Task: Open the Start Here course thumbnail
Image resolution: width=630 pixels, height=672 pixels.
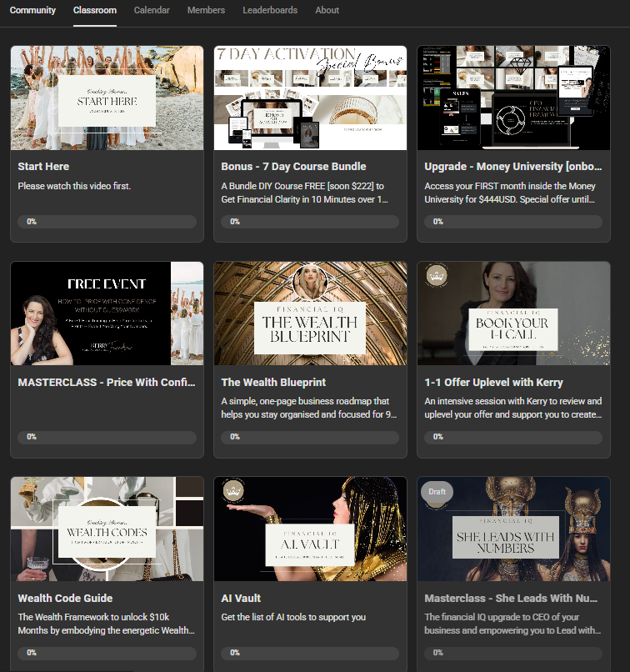Action: (x=107, y=98)
